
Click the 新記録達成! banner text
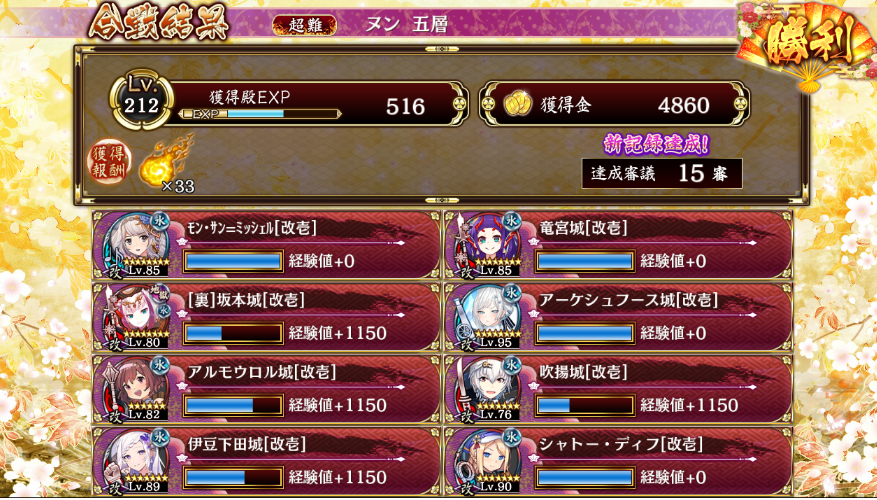coord(656,145)
